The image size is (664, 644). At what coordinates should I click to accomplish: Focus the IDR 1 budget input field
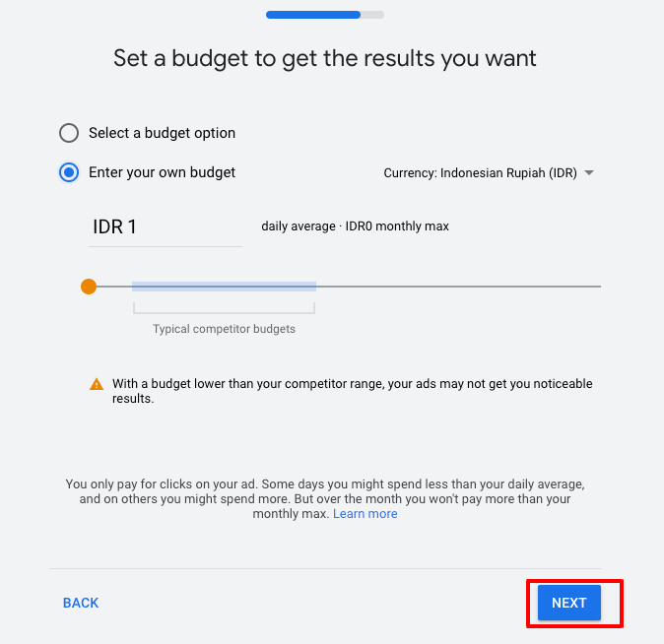pos(165,226)
